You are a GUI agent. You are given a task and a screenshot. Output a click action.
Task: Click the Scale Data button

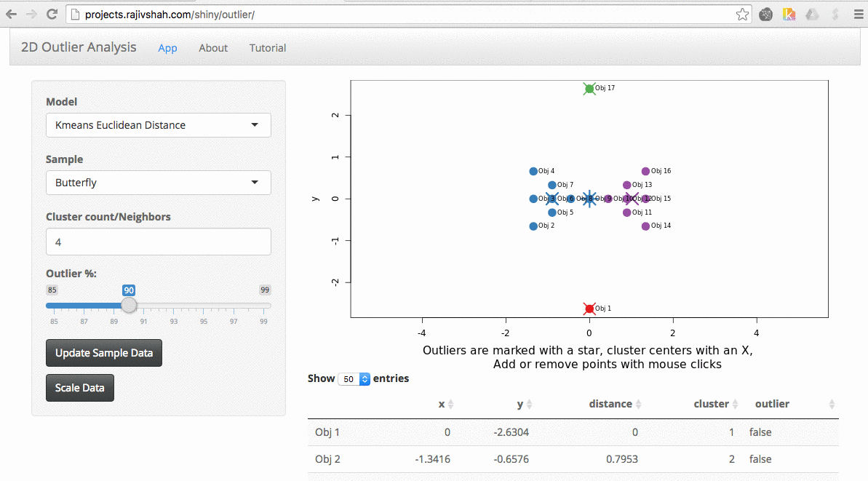point(80,388)
